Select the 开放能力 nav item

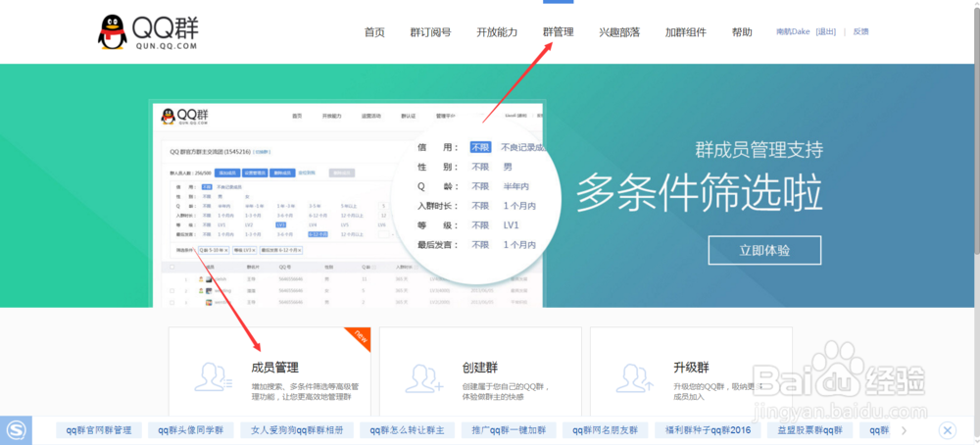click(497, 32)
